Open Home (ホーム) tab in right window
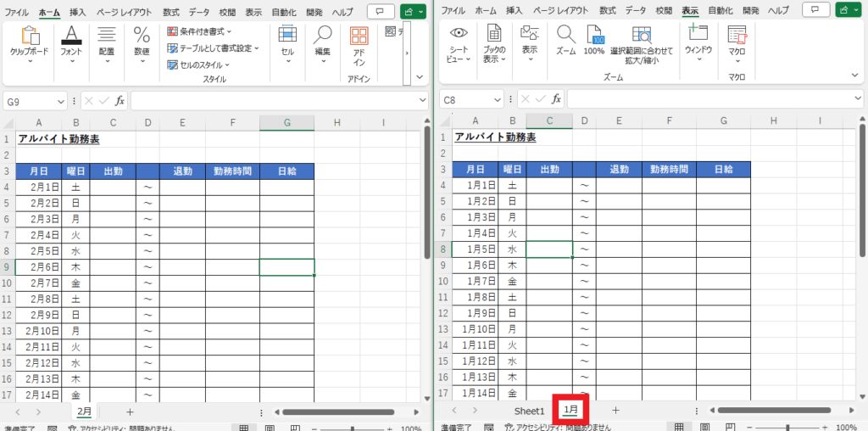The height and width of the screenshot is (431, 868). 486,10
